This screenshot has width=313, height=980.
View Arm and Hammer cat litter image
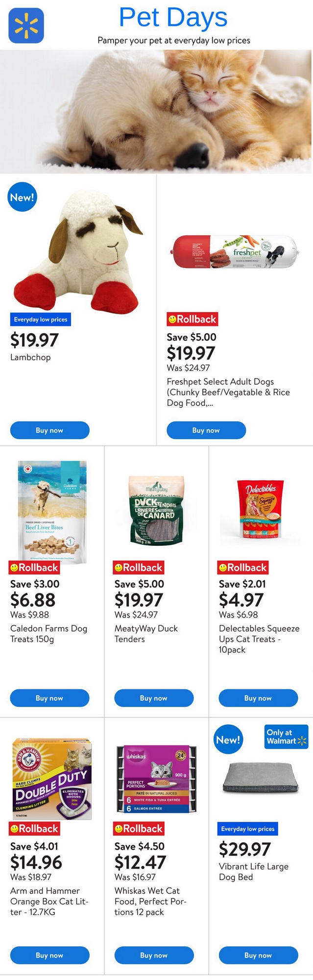point(52,779)
